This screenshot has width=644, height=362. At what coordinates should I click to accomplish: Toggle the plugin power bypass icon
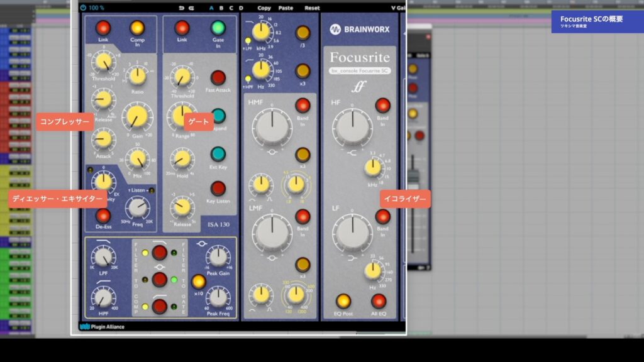84,8
